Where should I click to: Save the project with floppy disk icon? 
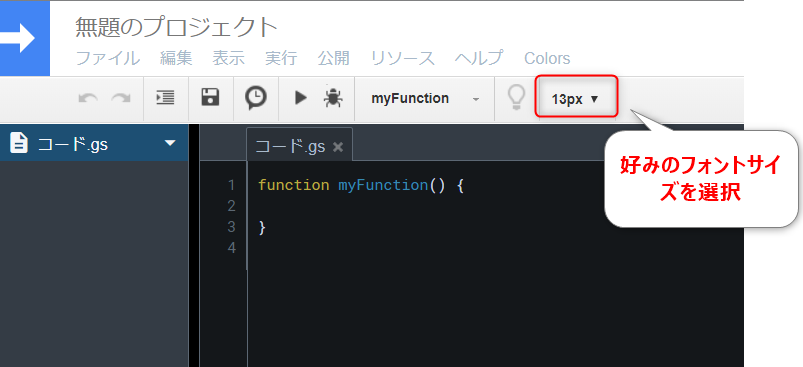210,97
